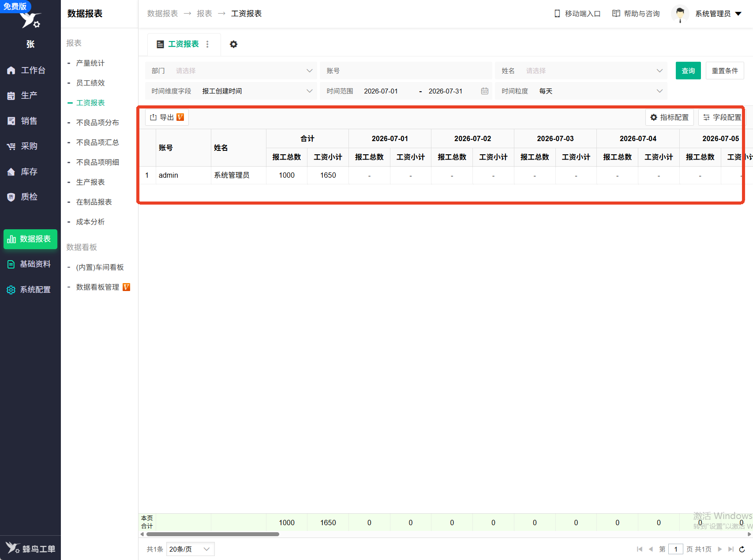Click the horizontal table scrollbar thumb

tap(213, 534)
